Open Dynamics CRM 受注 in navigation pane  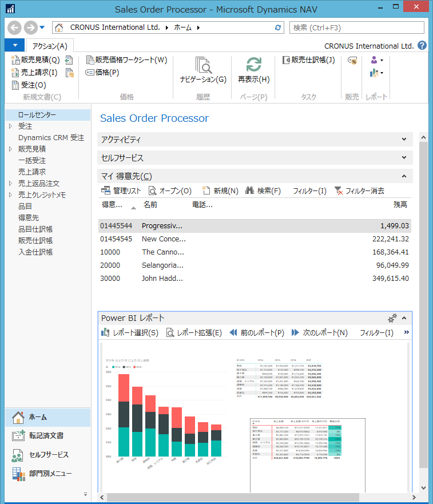point(51,137)
